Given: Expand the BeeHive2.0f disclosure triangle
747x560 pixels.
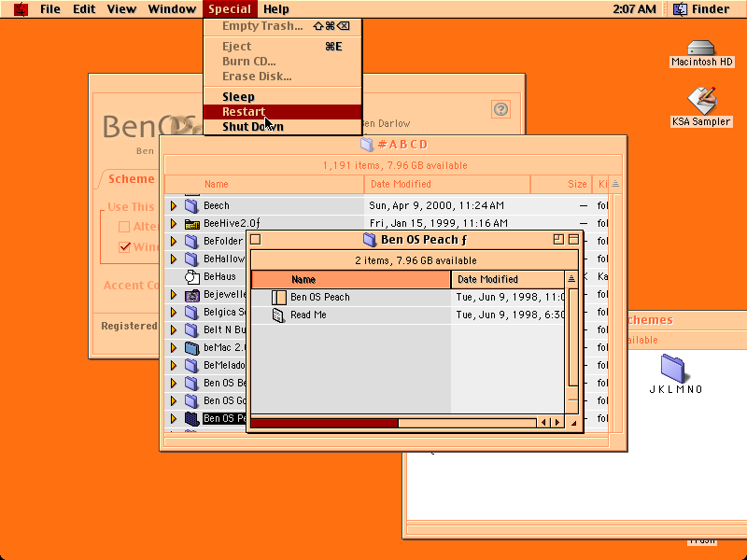Looking at the screenshot, I should pyautogui.click(x=174, y=223).
